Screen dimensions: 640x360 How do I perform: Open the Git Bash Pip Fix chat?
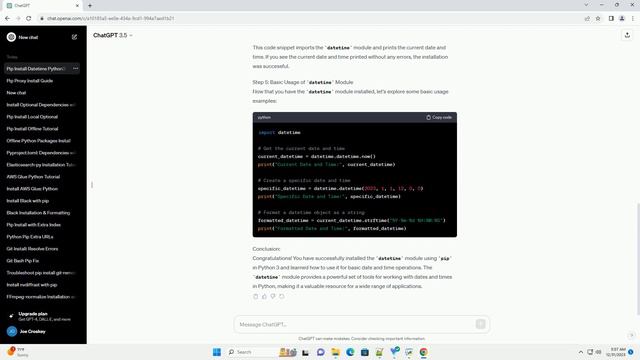[x=42, y=261]
